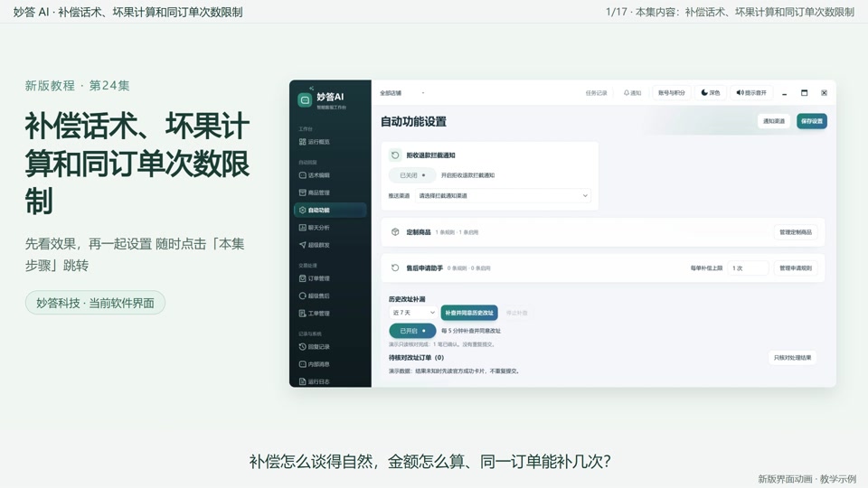Toggle the 已关闭 switch for 拒收退款拦截通知

[412, 175]
